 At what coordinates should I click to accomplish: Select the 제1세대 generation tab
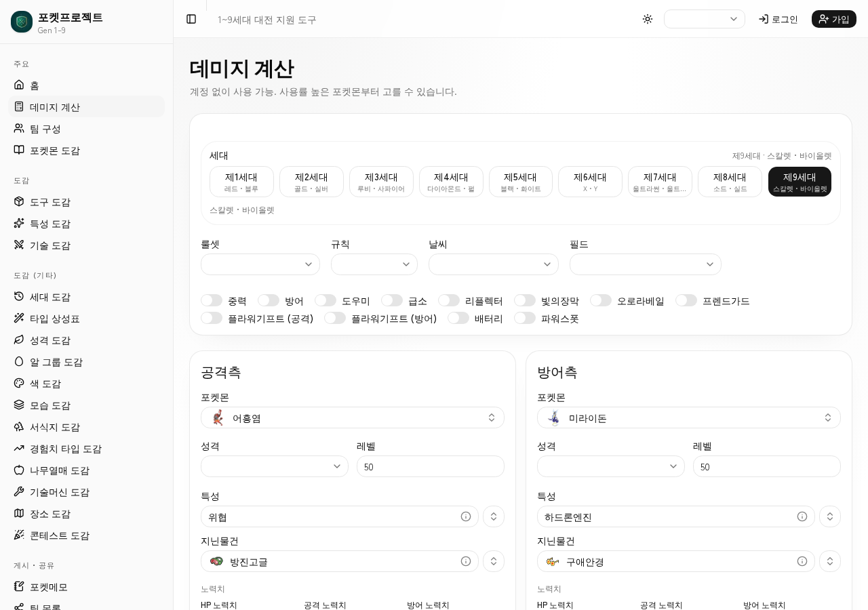[241, 182]
